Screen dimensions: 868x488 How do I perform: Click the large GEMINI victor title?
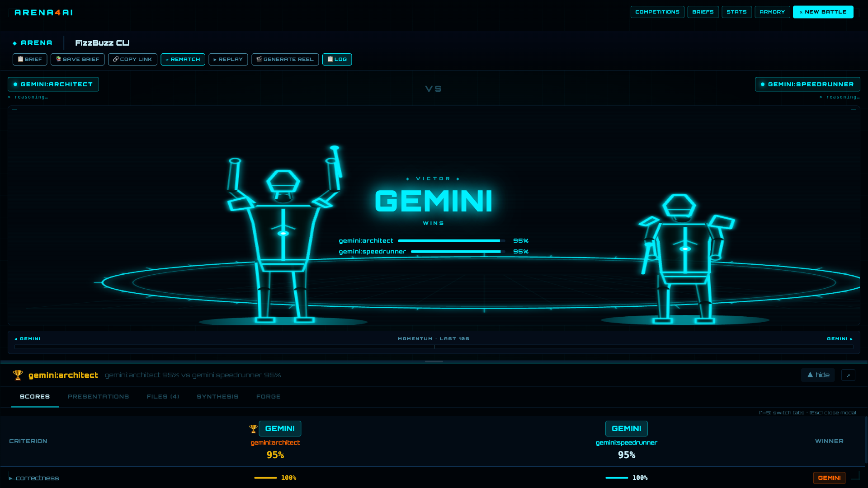[434, 201]
